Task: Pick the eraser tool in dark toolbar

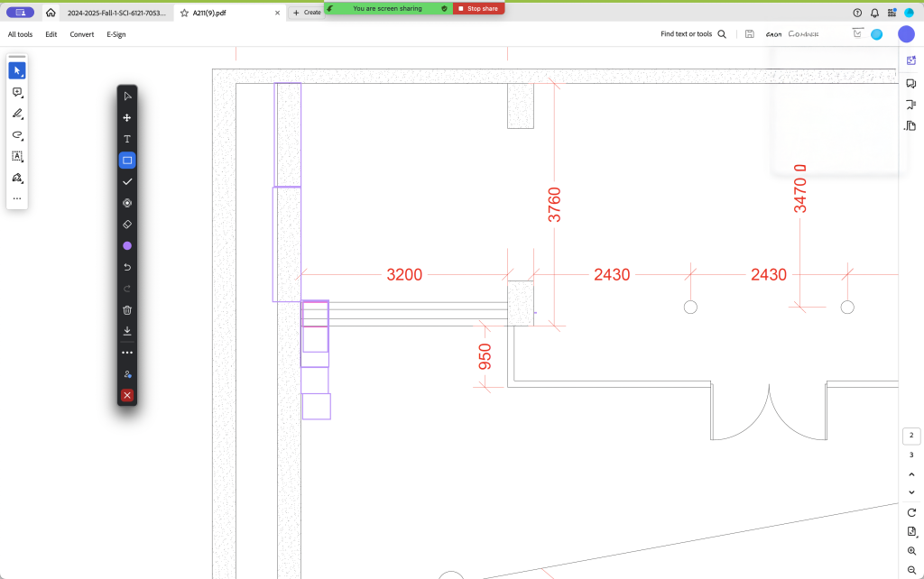Action: [127, 225]
